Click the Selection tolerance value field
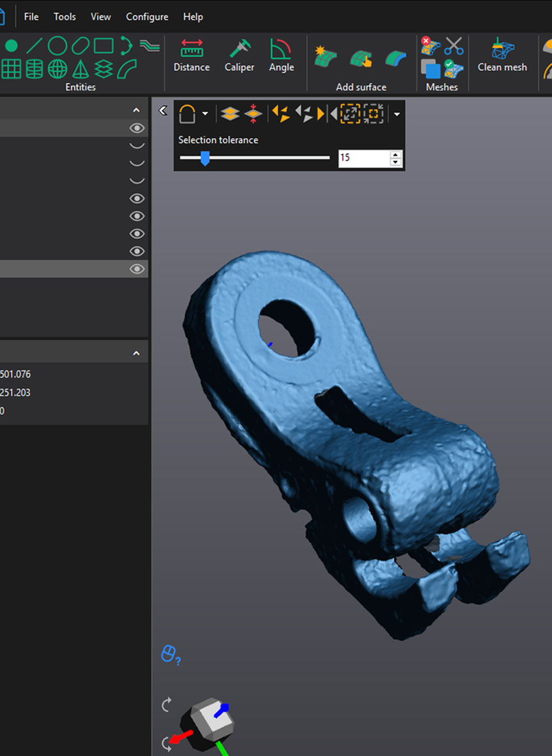This screenshot has width=552, height=756. 363,158
